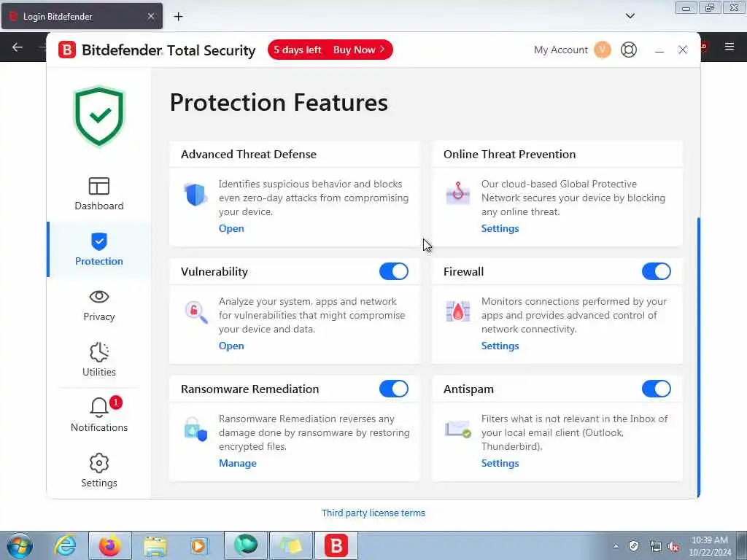Close the Login Bitdefender browser tab

click(150, 16)
